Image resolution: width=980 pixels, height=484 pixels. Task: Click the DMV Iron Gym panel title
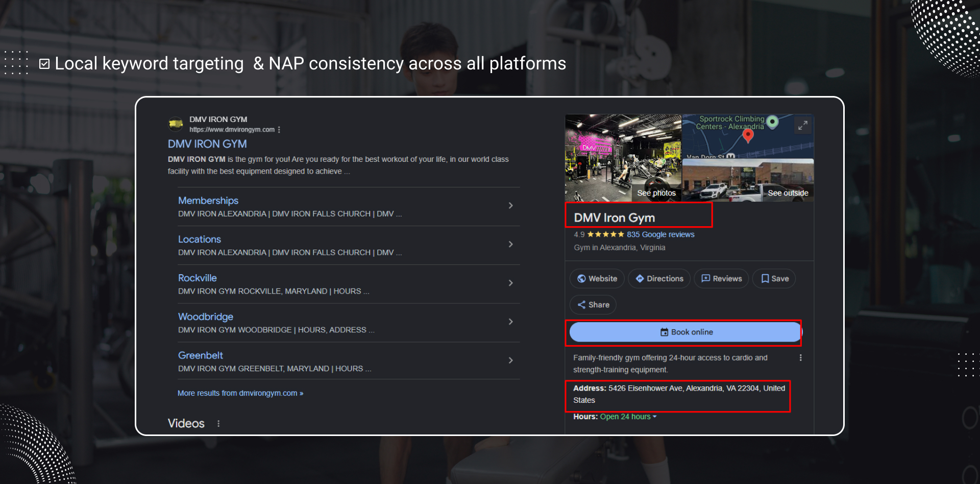click(614, 218)
